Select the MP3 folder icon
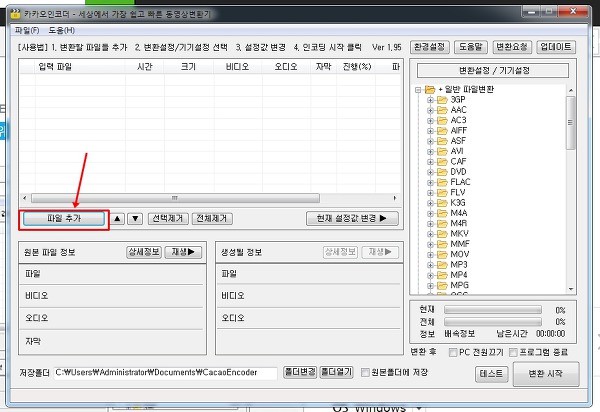 pos(442,265)
